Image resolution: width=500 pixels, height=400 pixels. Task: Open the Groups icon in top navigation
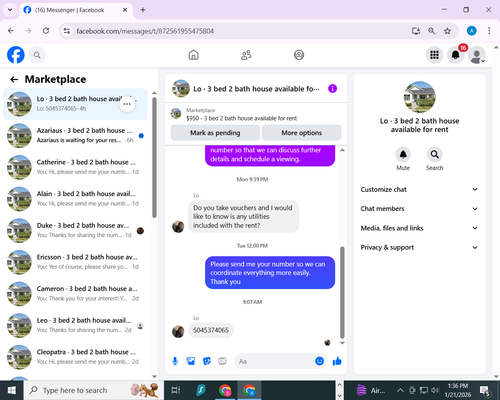[x=299, y=55]
